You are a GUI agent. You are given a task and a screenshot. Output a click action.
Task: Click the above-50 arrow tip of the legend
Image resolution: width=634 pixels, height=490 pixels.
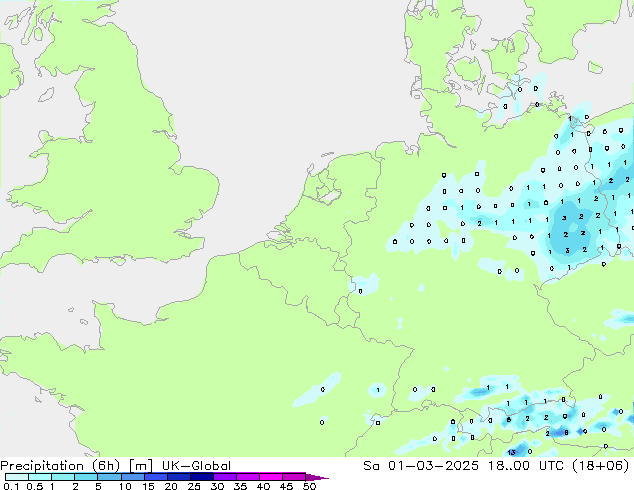pos(317,477)
